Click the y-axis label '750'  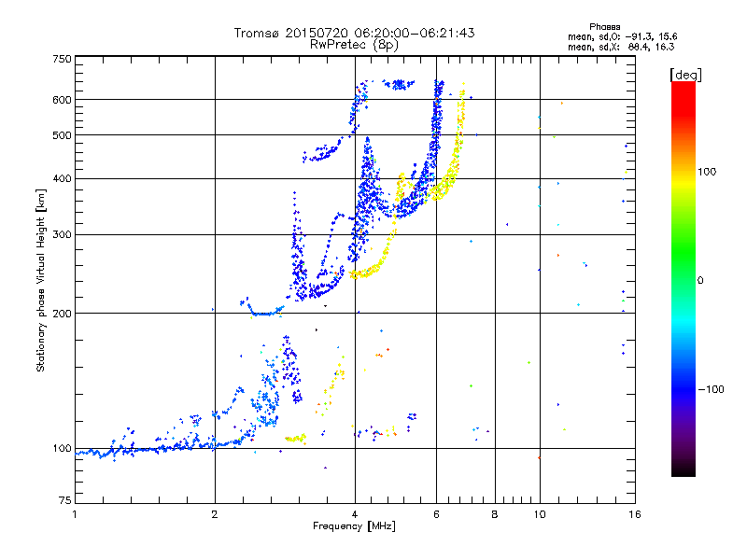point(62,59)
